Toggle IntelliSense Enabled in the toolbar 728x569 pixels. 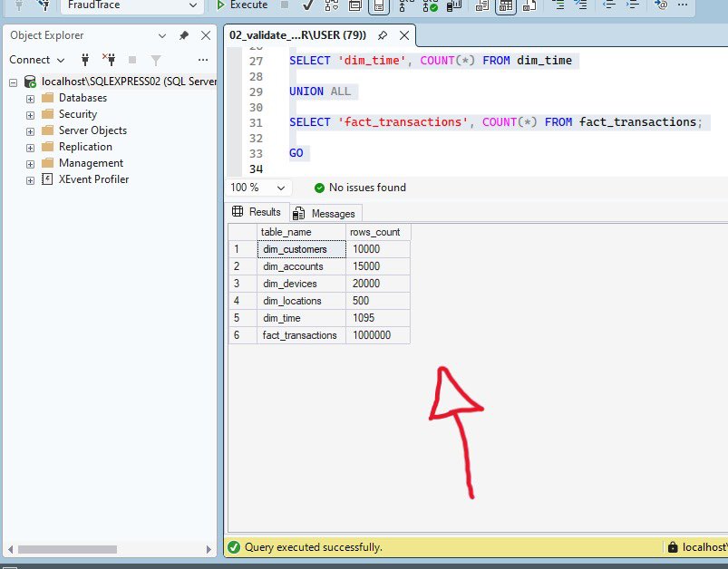click(379, 5)
